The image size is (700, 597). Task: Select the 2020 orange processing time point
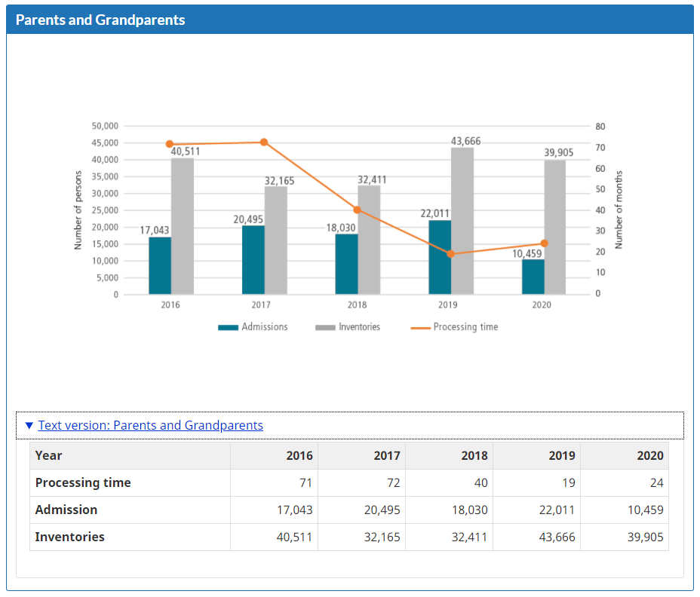[545, 243]
